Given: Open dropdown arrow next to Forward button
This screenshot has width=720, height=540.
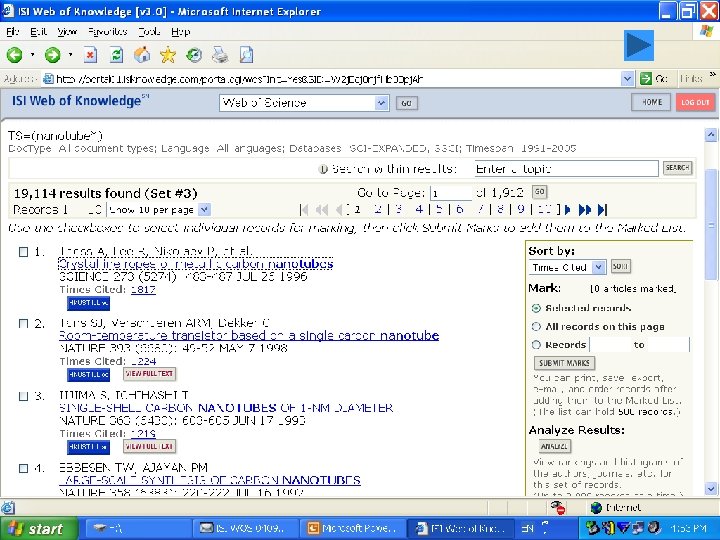Looking at the screenshot, I should coord(70,55).
